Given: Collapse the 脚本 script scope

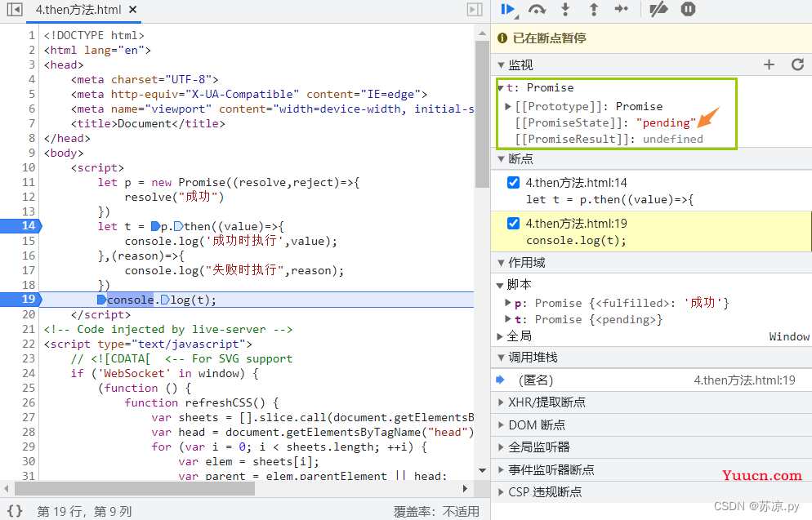Looking at the screenshot, I should (x=500, y=285).
